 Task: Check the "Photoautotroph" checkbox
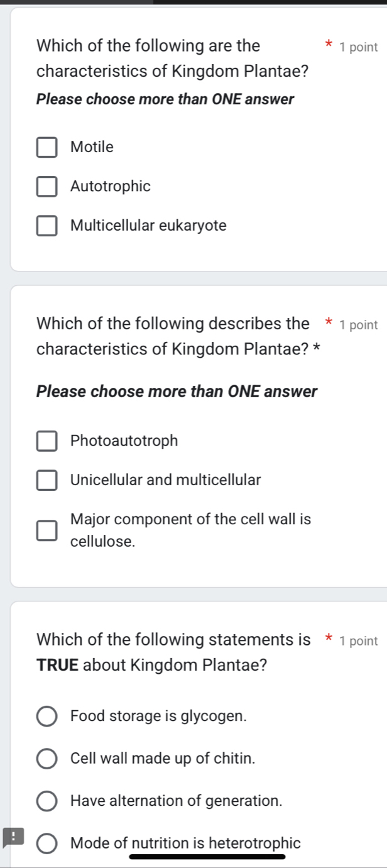tap(47, 441)
